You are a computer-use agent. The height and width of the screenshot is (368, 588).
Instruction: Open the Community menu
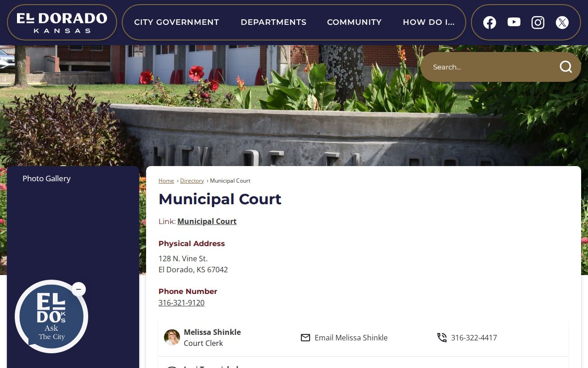point(354,22)
